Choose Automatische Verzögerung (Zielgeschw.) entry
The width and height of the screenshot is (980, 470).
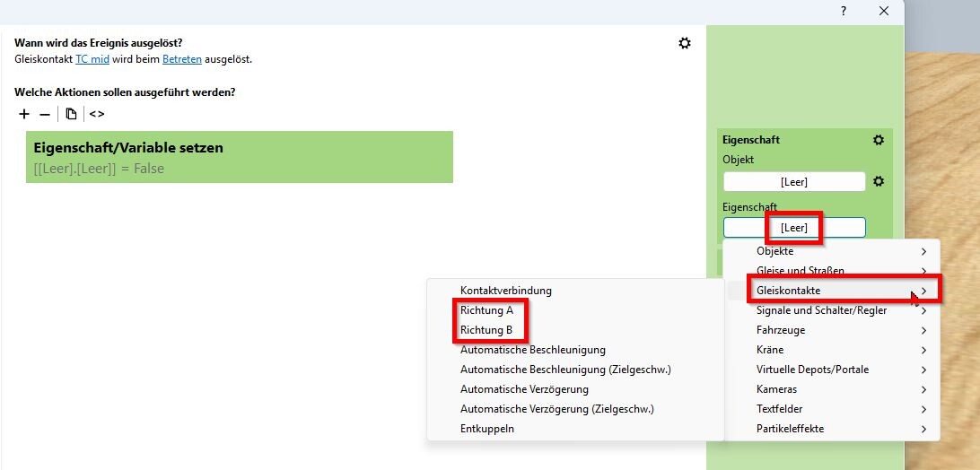point(575,409)
